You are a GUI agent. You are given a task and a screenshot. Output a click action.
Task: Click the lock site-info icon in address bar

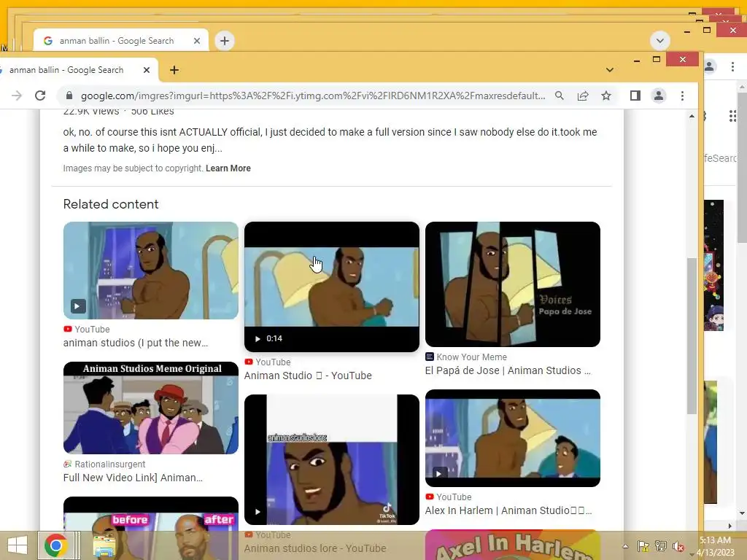69,96
